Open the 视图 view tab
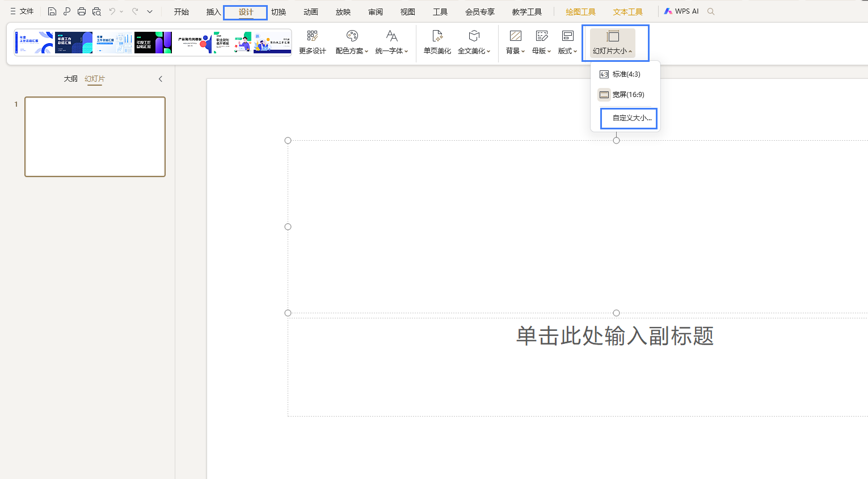 click(408, 12)
